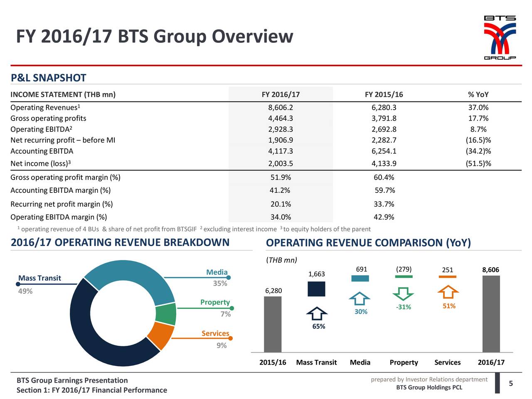Select Accounting EBITDA row label
532x399 pixels.
click(x=42, y=151)
